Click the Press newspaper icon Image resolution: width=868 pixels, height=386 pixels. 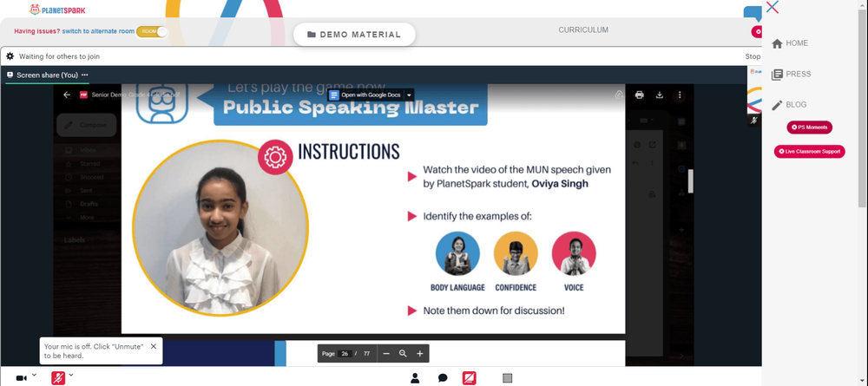coord(777,74)
